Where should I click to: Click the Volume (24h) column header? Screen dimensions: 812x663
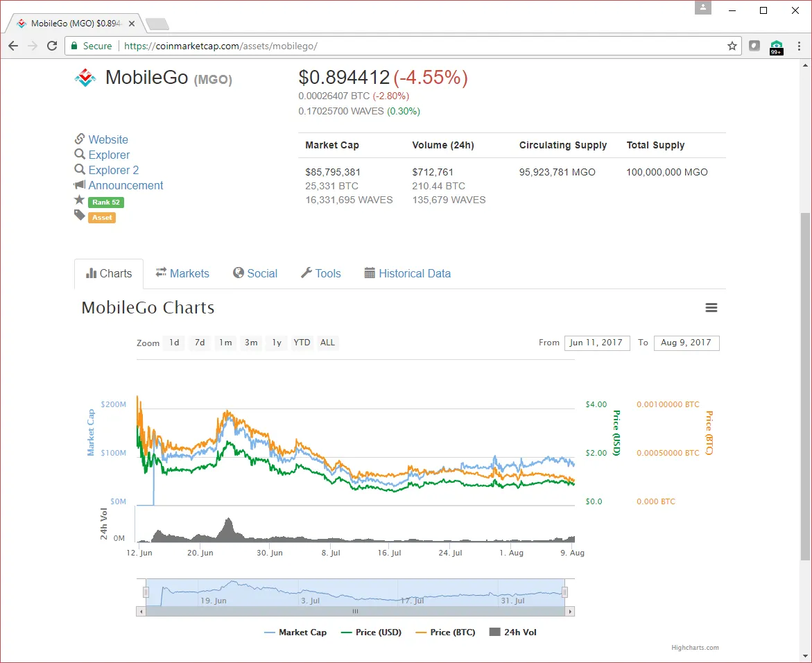click(443, 145)
